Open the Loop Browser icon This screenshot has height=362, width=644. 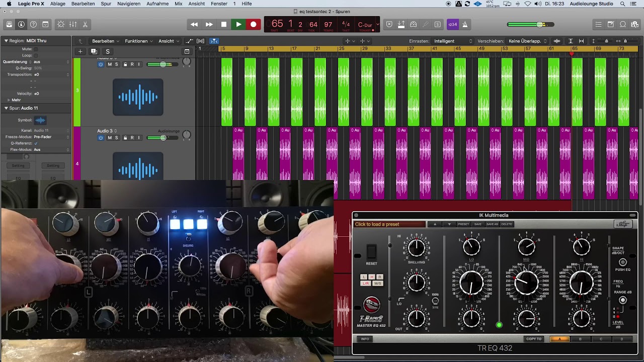pyautogui.click(x=622, y=24)
